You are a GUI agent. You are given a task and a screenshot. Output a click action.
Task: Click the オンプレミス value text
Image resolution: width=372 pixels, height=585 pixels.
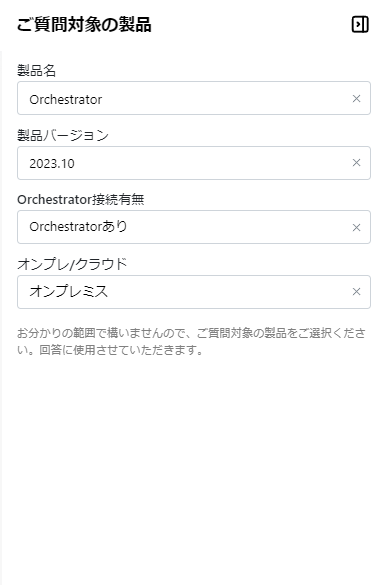[x=69, y=291]
